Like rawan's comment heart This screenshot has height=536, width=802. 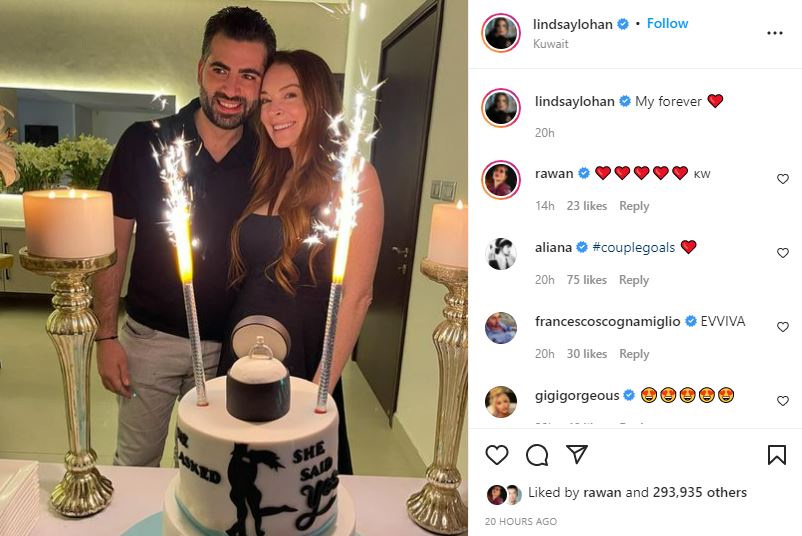point(783,179)
